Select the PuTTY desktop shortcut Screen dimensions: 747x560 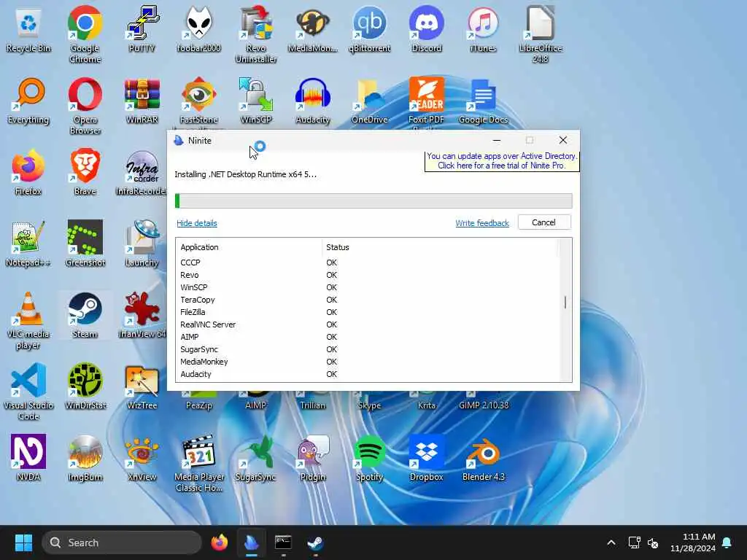point(142,29)
